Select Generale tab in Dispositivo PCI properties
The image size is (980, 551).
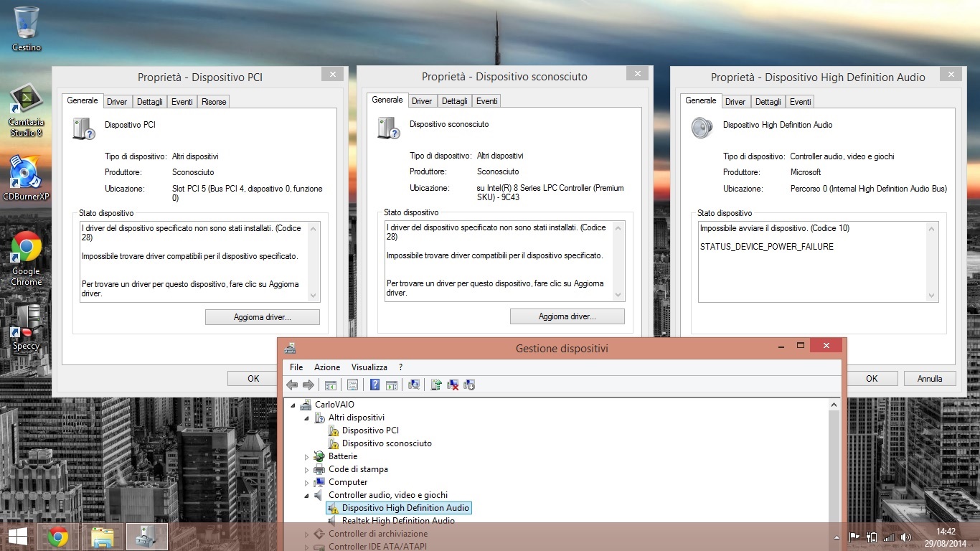pyautogui.click(x=83, y=100)
